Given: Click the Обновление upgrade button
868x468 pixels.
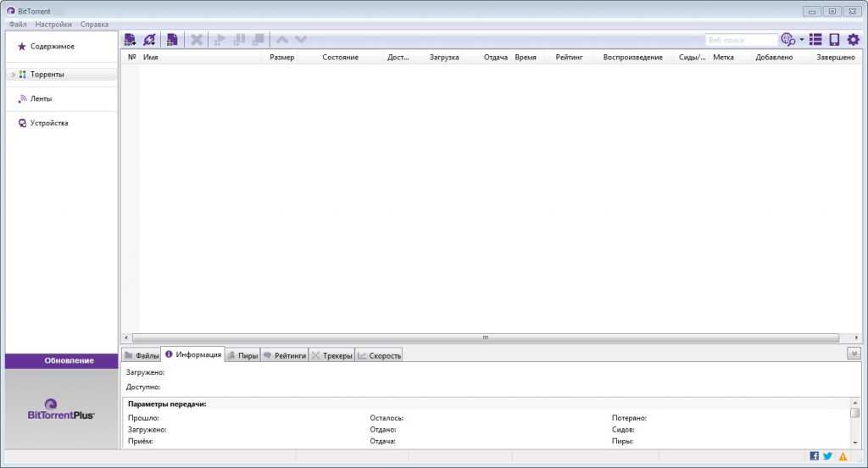Looking at the screenshot, I should [x=61, y=360].
